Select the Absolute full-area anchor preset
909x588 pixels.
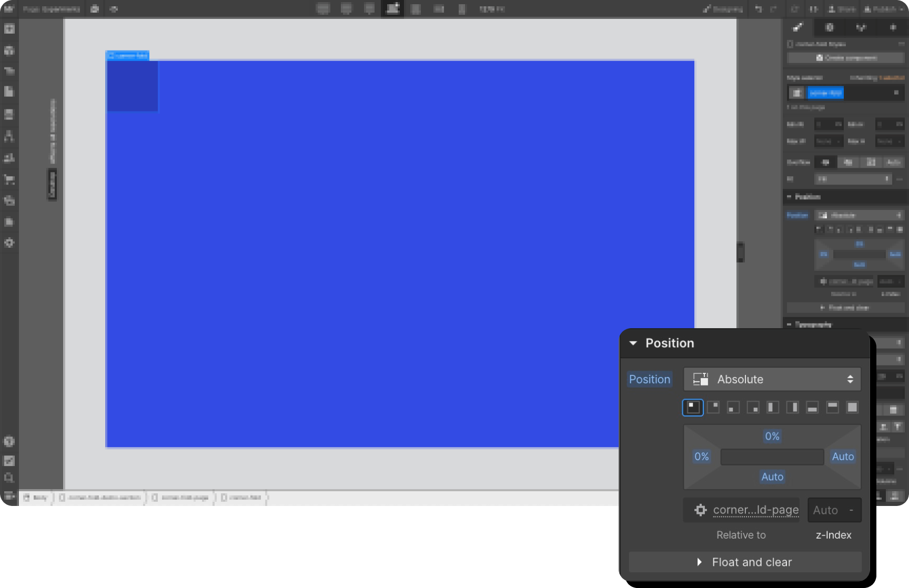pyautogui.click(x=852, y=407)
